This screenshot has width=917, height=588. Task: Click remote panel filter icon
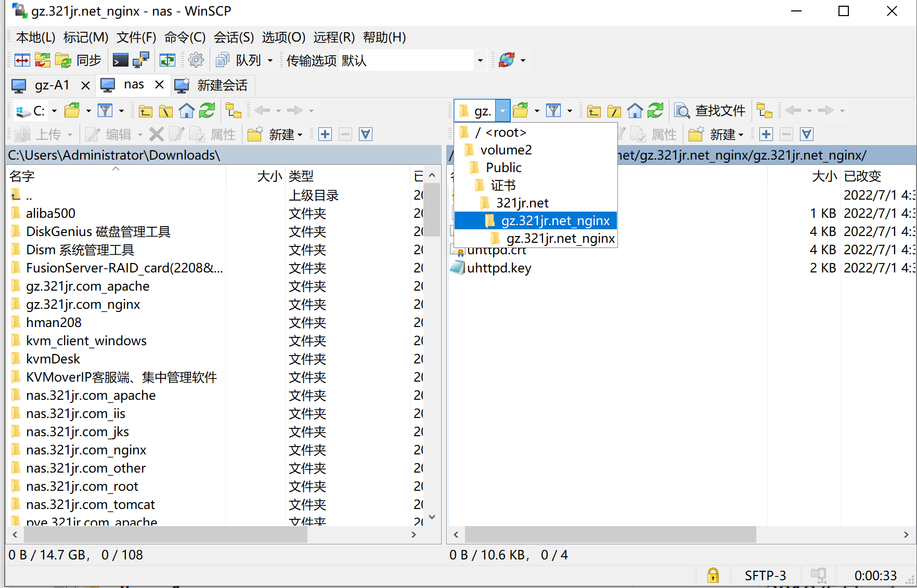point(553,111)
